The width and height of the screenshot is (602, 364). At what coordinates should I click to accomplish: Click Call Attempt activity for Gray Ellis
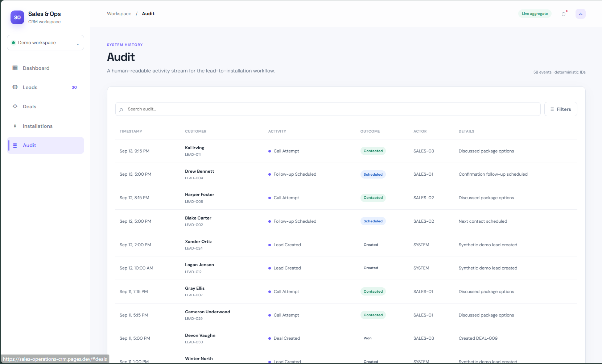[286, 292]
